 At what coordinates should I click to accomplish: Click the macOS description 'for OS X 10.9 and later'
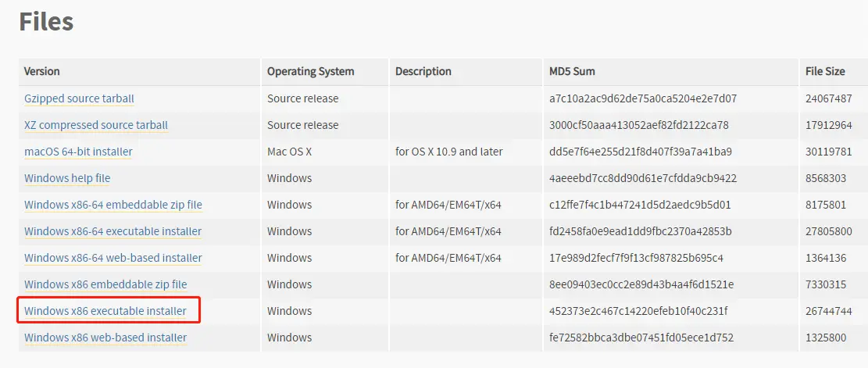(x=449, y=152)
